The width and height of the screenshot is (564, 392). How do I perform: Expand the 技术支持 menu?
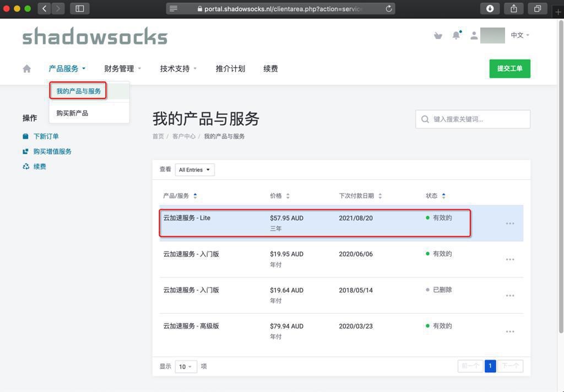pyautogui.click(x=178, y=68)
